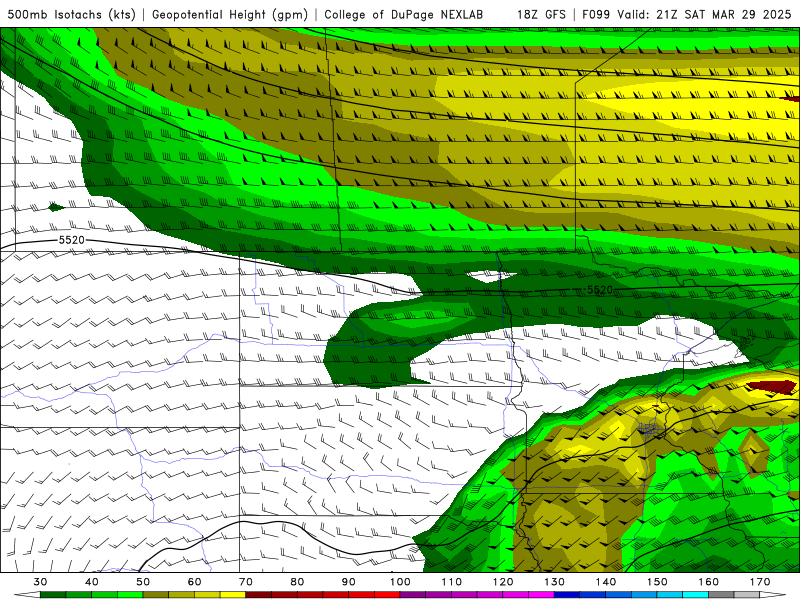Select the dark red 70-75 kt legend swatch
Screen dimensions: 800x600
pos(259,595)
